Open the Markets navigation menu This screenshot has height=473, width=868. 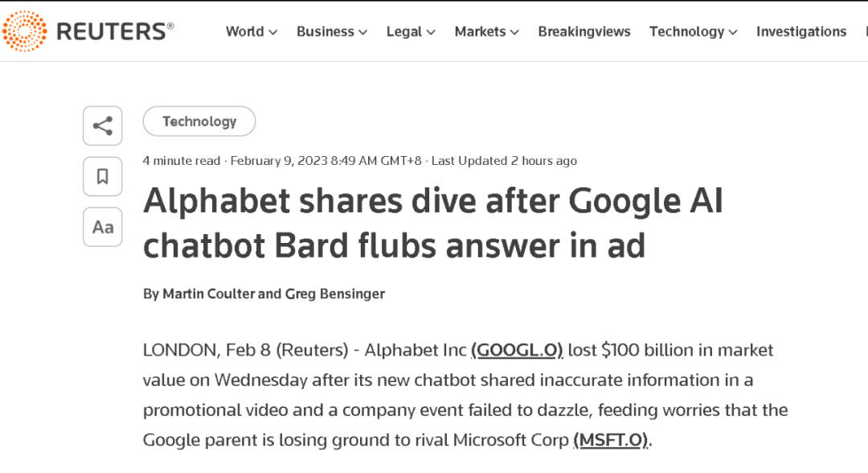click(486, 31)
